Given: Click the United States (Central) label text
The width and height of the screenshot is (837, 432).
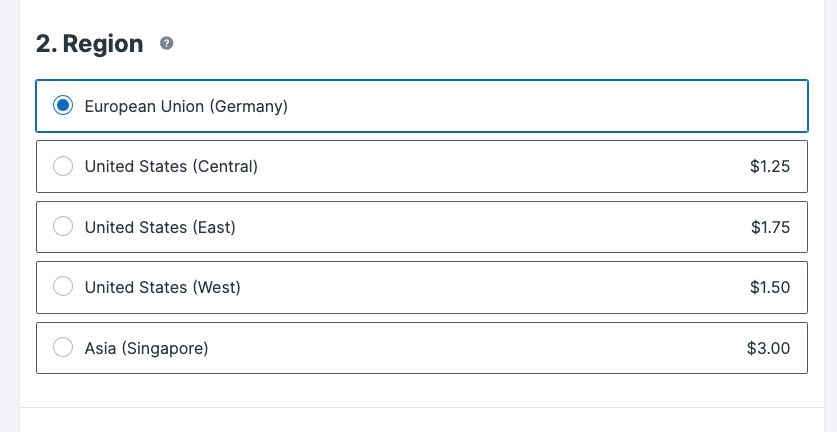Looking at the screenshot, I should tap(171, 167).
